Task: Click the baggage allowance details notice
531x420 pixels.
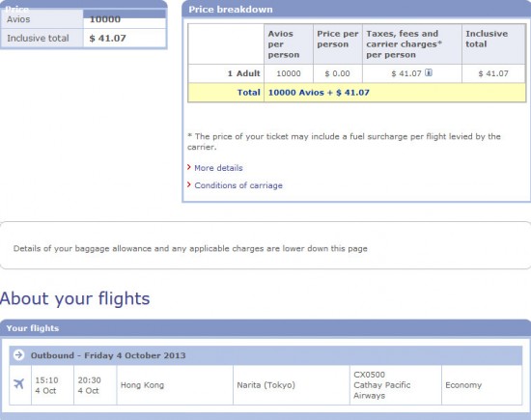Action: (x=190, y=248)
